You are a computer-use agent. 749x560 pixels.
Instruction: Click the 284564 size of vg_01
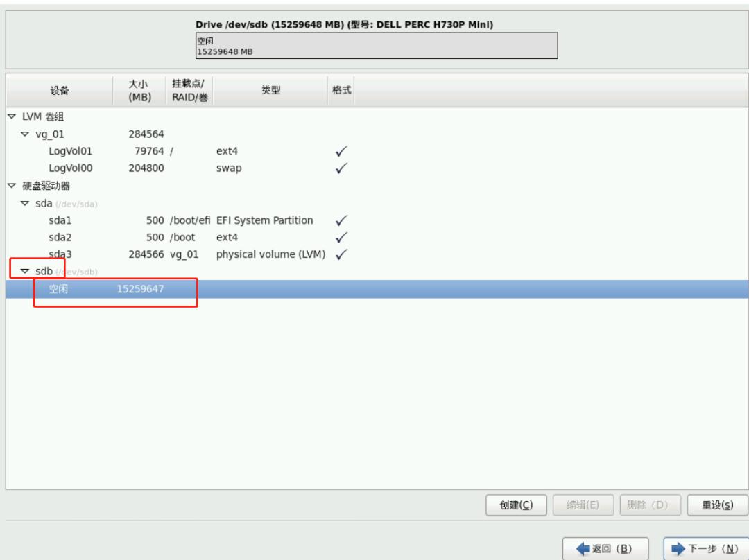[x=146, y=134]
